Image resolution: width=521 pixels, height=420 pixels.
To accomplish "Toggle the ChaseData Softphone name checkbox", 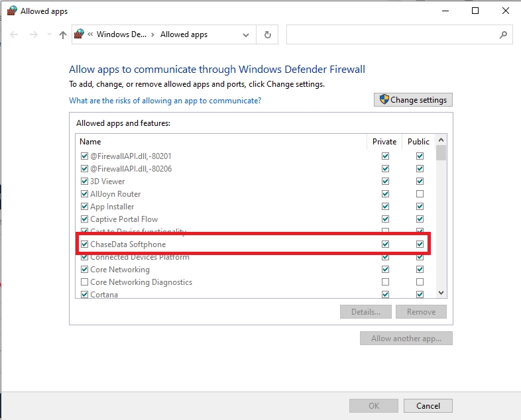I will click(84, 244).
